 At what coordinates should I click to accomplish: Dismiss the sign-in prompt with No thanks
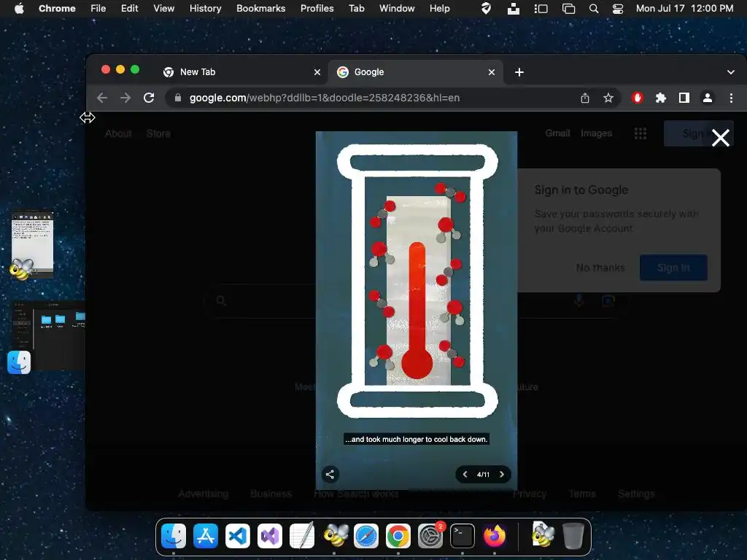600,268
